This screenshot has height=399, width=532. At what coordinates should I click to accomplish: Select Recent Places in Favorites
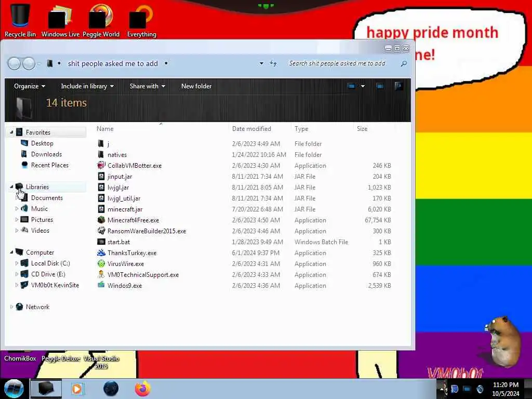pyautogui.click(x=50, y=165)
